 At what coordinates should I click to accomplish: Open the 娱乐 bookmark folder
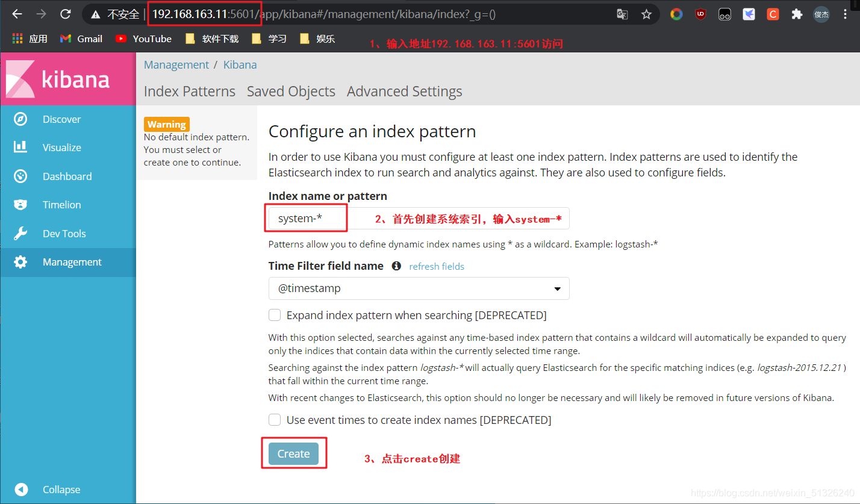click(x=317, y=39)
